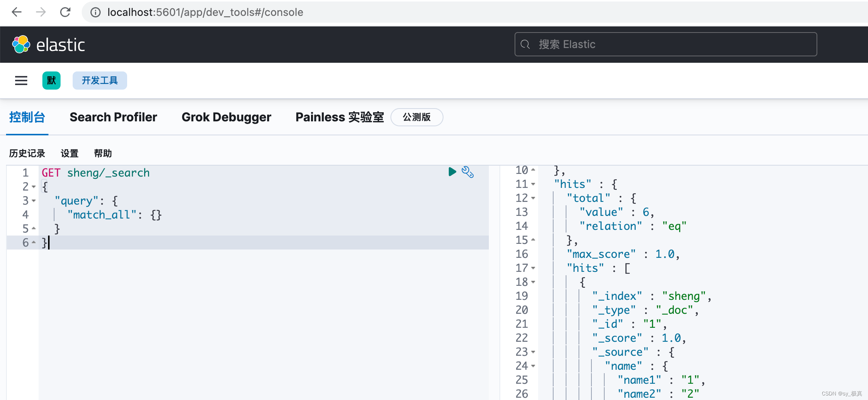Viewport: 868px width, 400px height.
Task: Reload the page with refresh icon
Action: coord(65,12)
